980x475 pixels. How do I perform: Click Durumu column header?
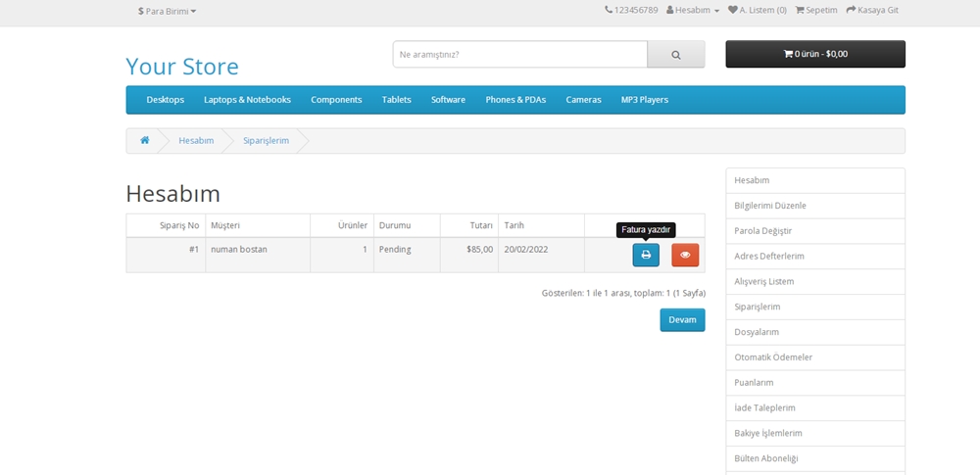pyautogui.click(x=407, y=225)
